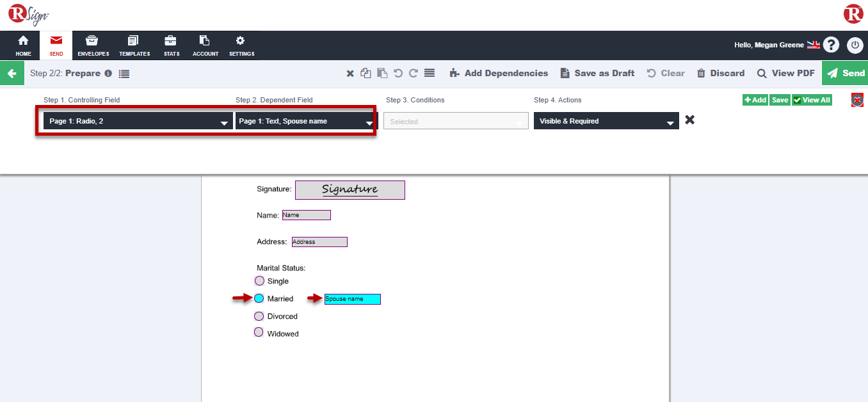Open the Visible & Required actions dropdown

(606, 121)
